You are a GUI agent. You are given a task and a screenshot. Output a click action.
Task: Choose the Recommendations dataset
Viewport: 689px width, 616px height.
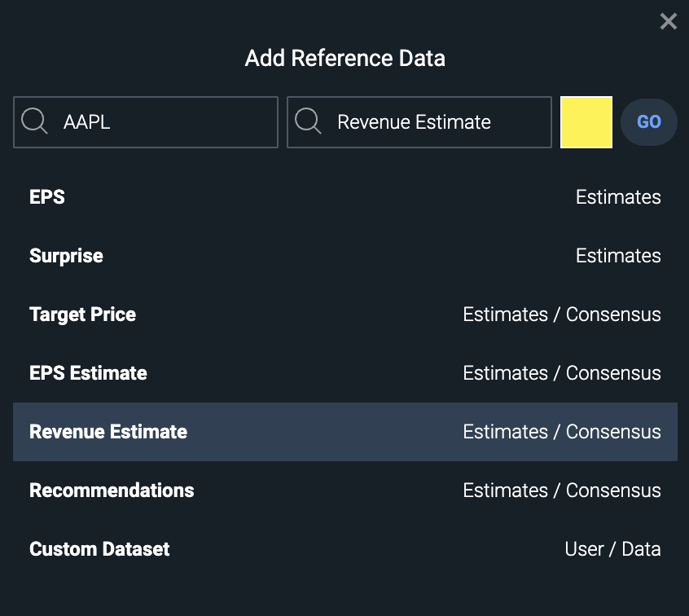pos(112,490)
